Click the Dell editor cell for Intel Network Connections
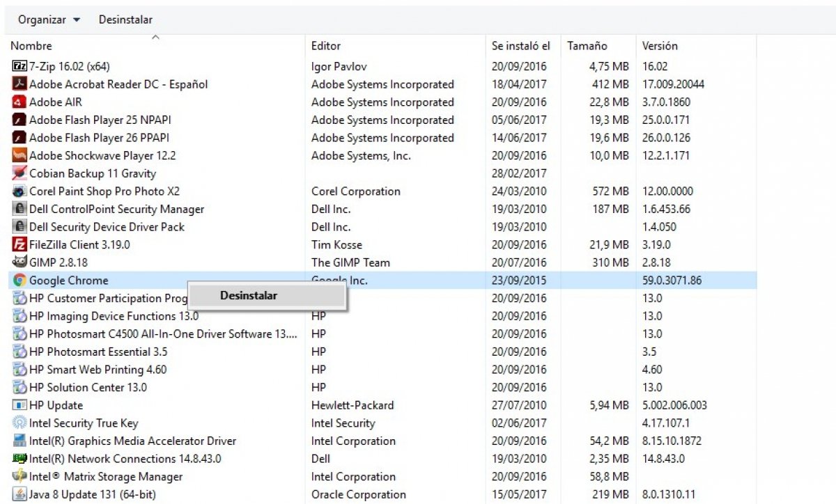The image size is (836, 504). (320, 459)
